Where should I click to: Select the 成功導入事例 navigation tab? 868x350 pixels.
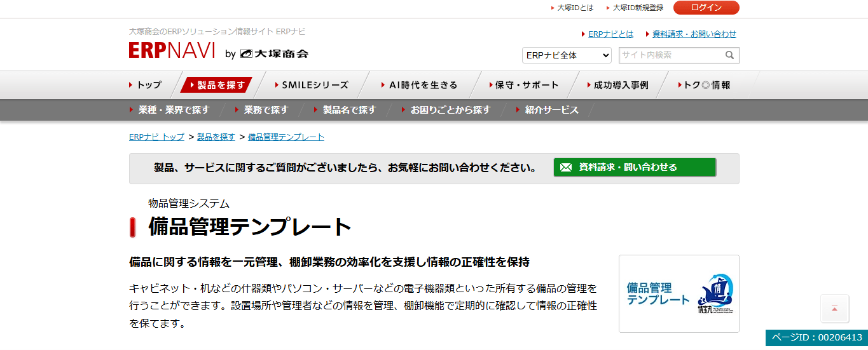pyautogui.click(x=621, y=84)
